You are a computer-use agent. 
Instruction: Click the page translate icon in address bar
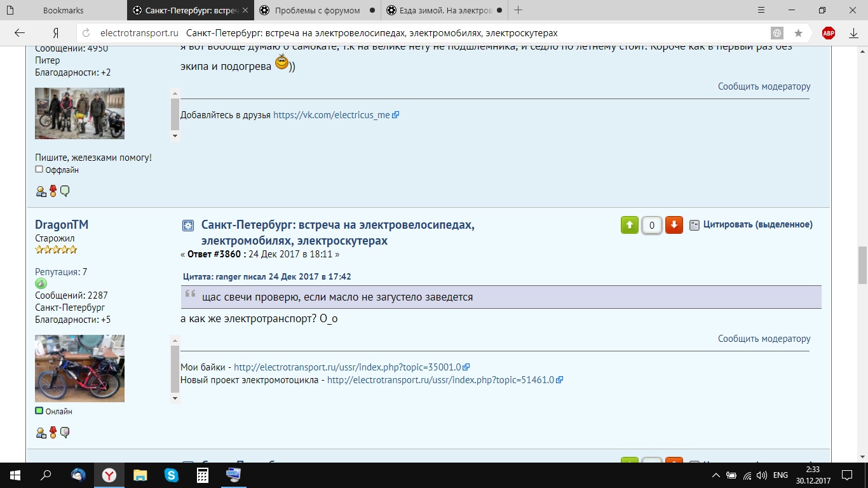[776, 33]
